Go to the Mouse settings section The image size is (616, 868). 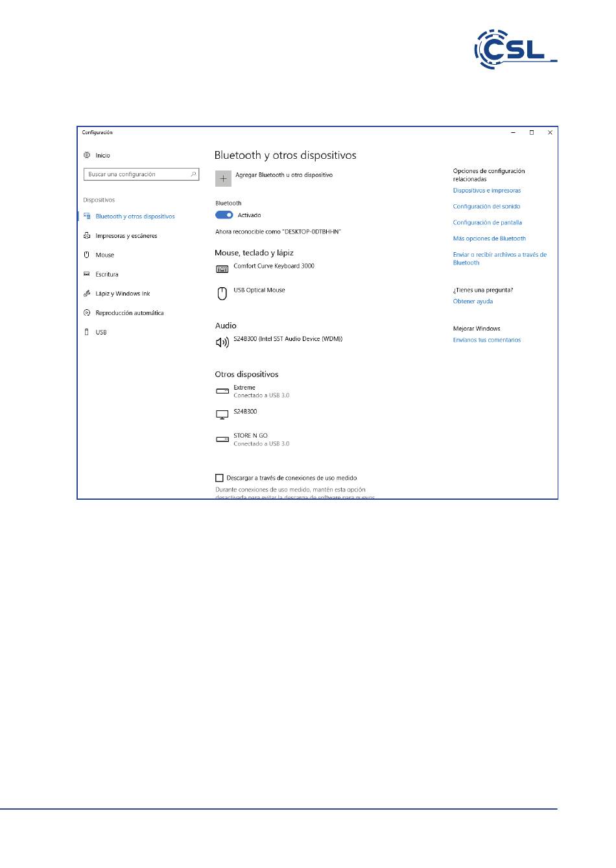pos(105,255)
